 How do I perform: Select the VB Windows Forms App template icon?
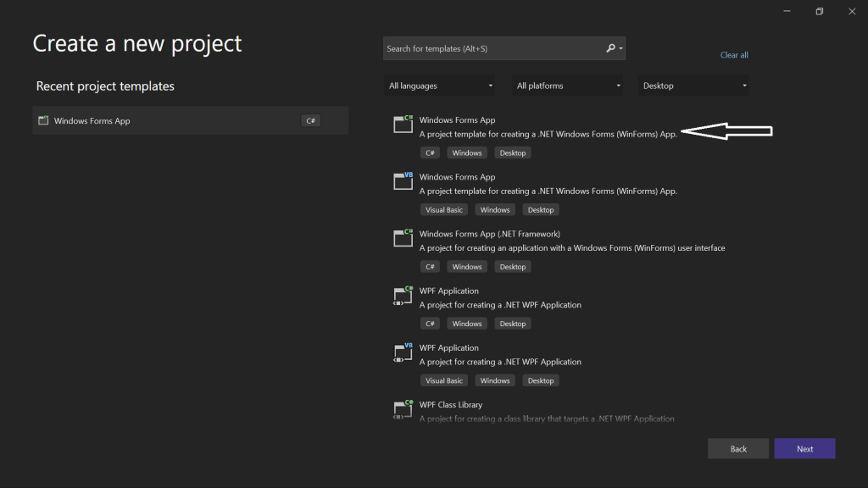(x=403, y=181)
